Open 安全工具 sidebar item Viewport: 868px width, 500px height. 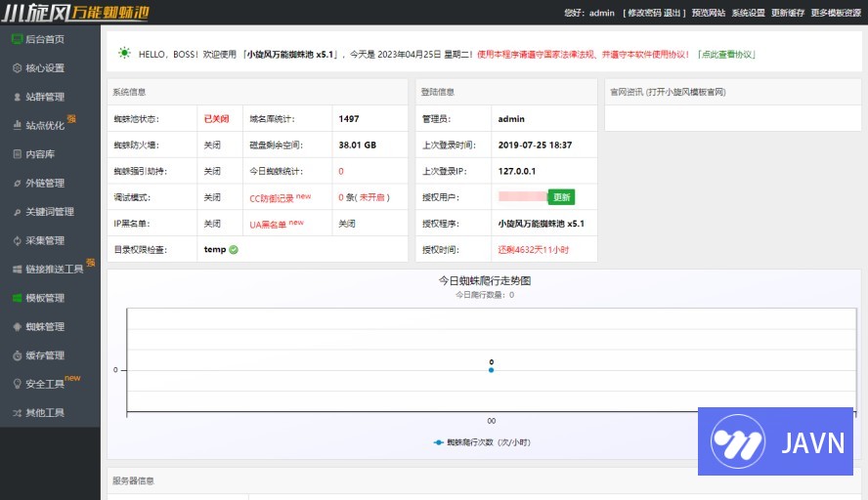click(44, 384)
